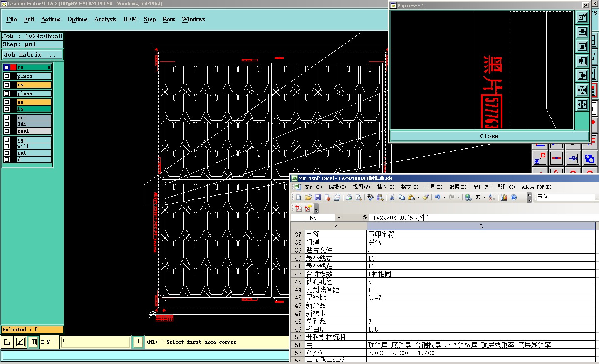599x364 pixels.
Task: Open Excel 文件(F) menu
Action: [x=313, y=187]
